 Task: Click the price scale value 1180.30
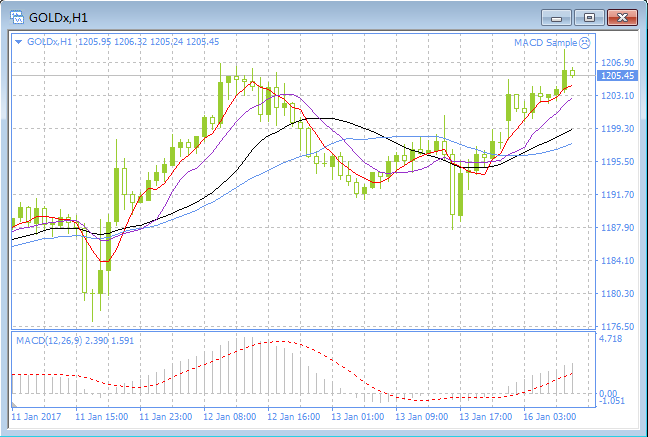pos(617,294)
